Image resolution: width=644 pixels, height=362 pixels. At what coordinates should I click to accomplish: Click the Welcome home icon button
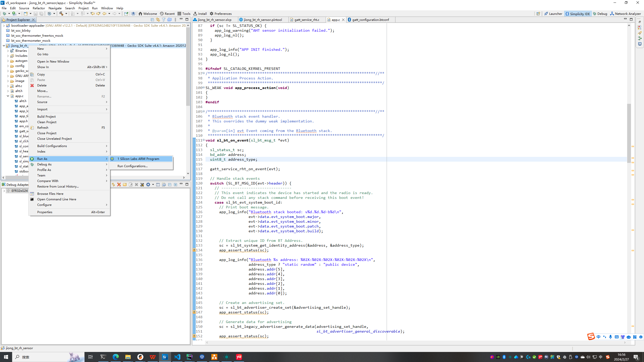[147, 14]
